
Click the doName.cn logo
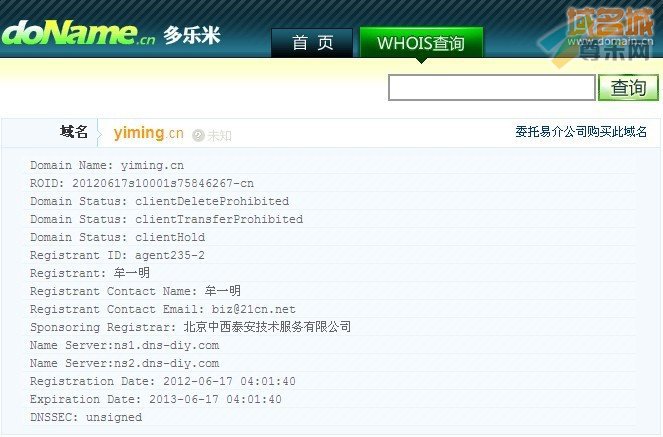[79, 33]
